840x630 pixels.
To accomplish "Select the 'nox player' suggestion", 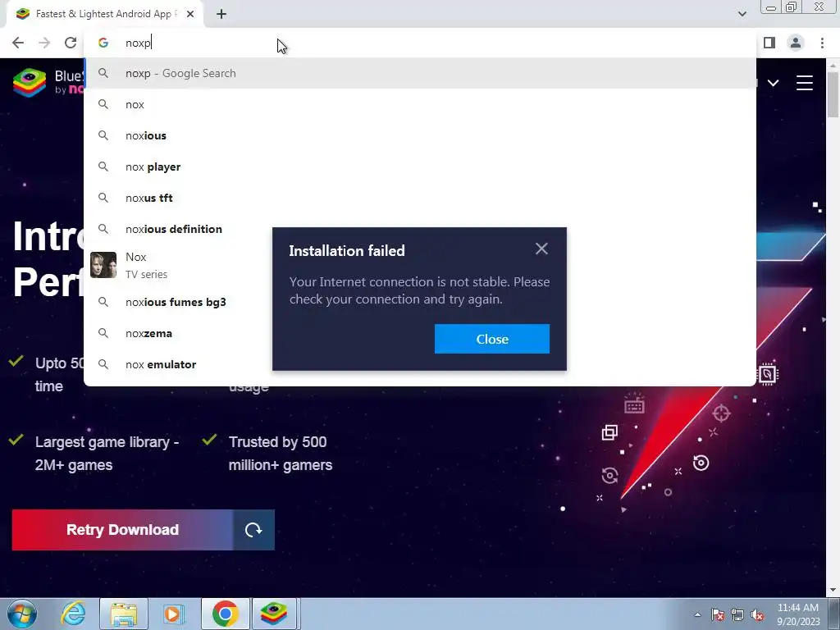I will tap(420, 167).
